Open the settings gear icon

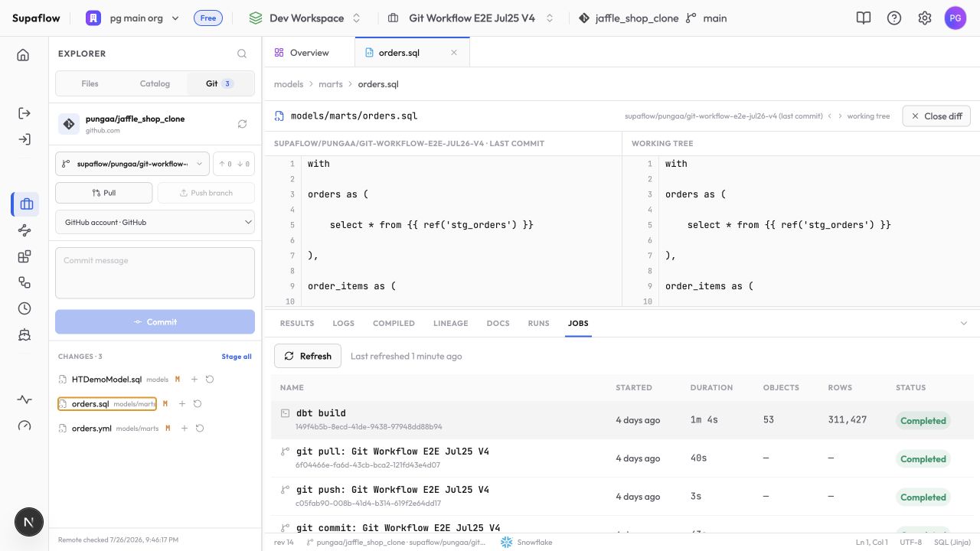(925, 18)
